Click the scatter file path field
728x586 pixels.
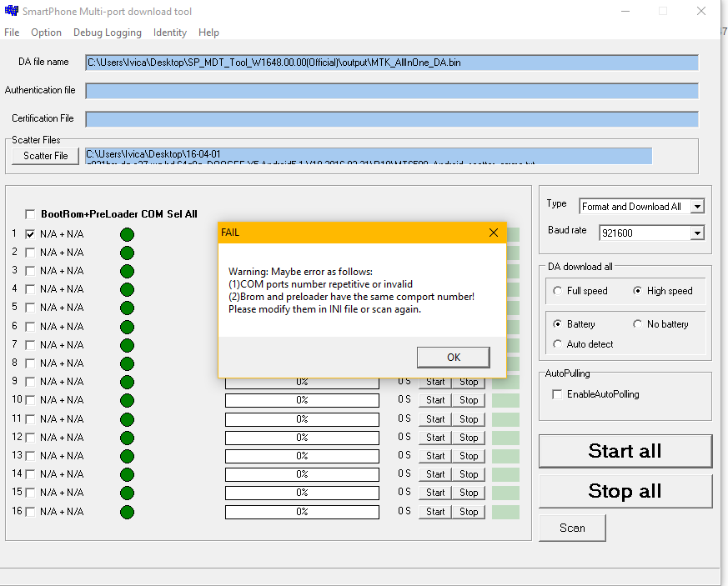(x=369, y=156)
